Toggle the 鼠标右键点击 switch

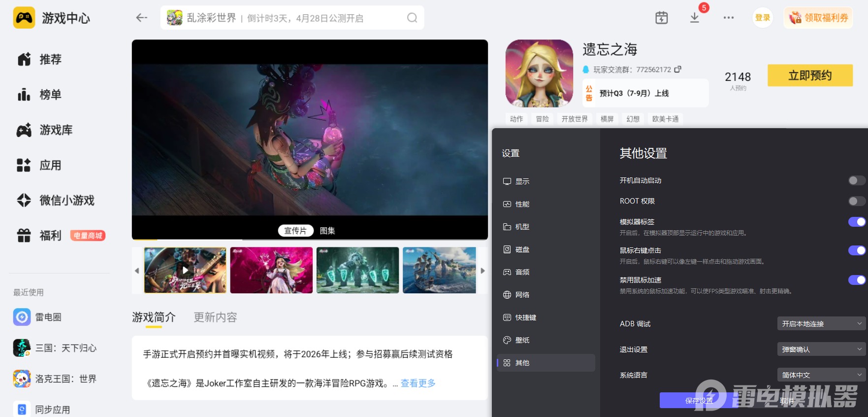coord(857,250)
